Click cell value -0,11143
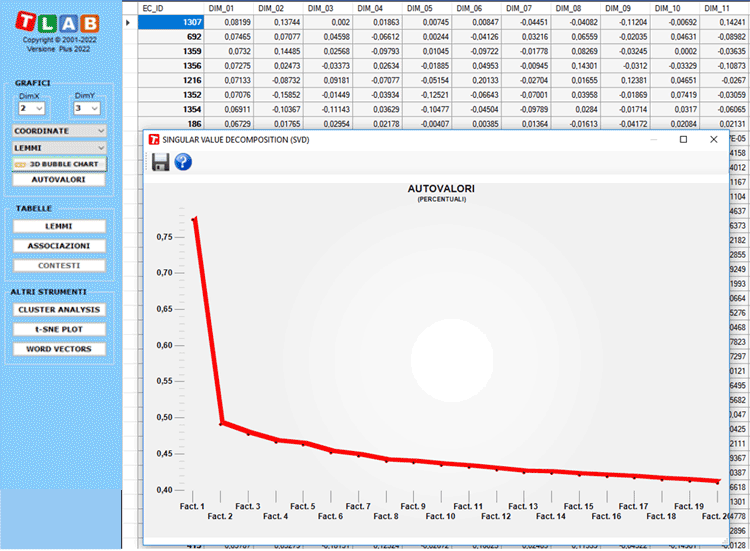 (x=328, y=110)
